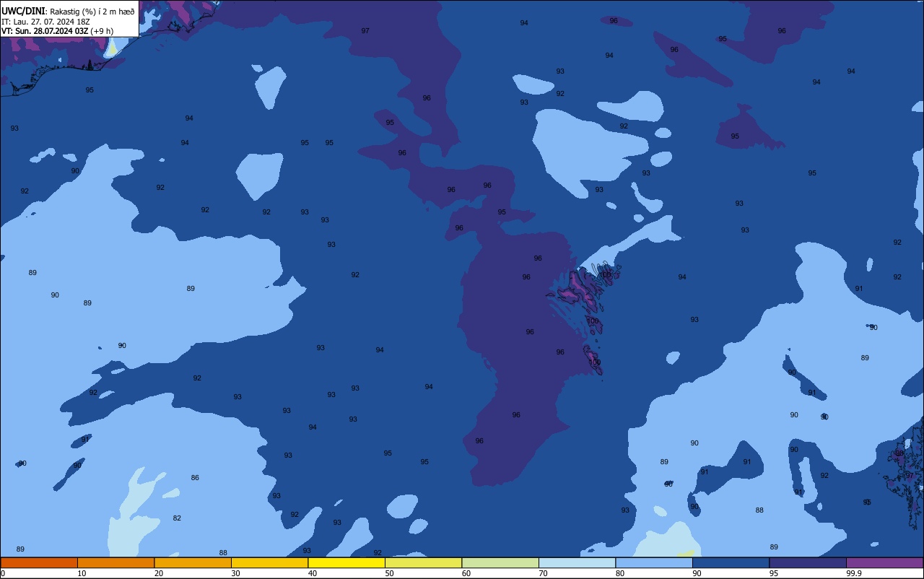Select the purple above-99.9 legend swatch
This screenshot has height=579, width=924.
coord(884,562)
